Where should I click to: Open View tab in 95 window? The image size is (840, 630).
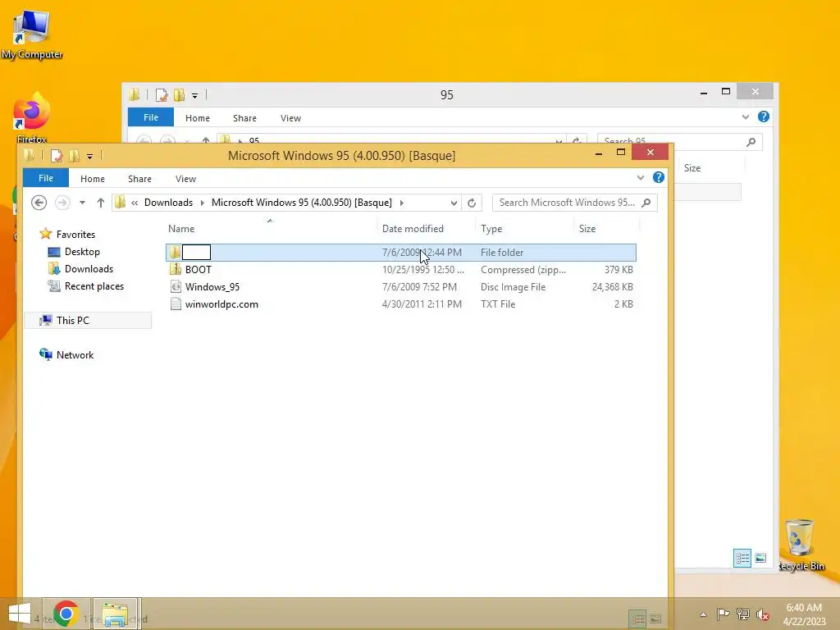(x=291, y=118)
